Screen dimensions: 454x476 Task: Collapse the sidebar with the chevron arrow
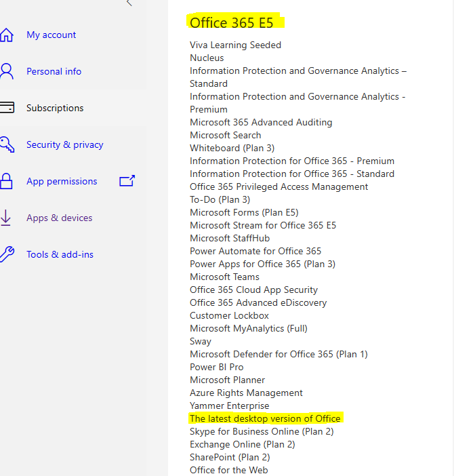[129, 3]
